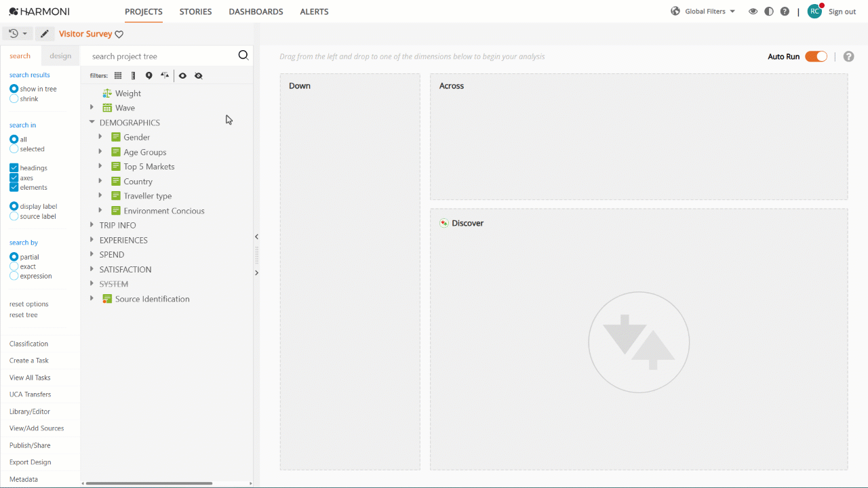Expand the Source Identification node
This screenshot has width=868, height=488.
(x=92, y=299)
